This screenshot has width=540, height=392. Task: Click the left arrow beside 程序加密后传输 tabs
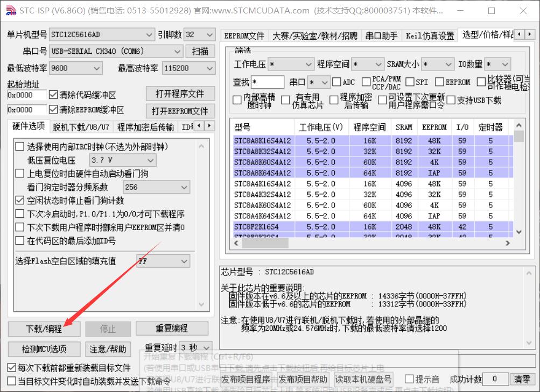pos(198,126)
